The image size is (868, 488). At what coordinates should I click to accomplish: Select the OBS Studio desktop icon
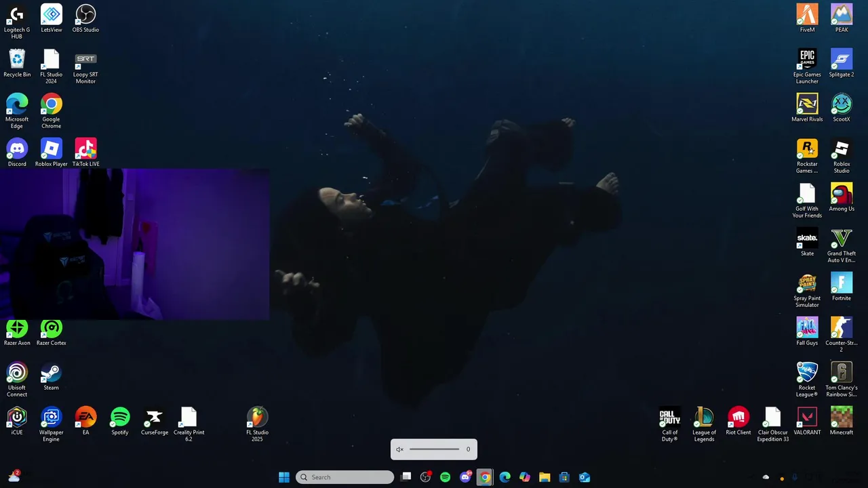85,18
